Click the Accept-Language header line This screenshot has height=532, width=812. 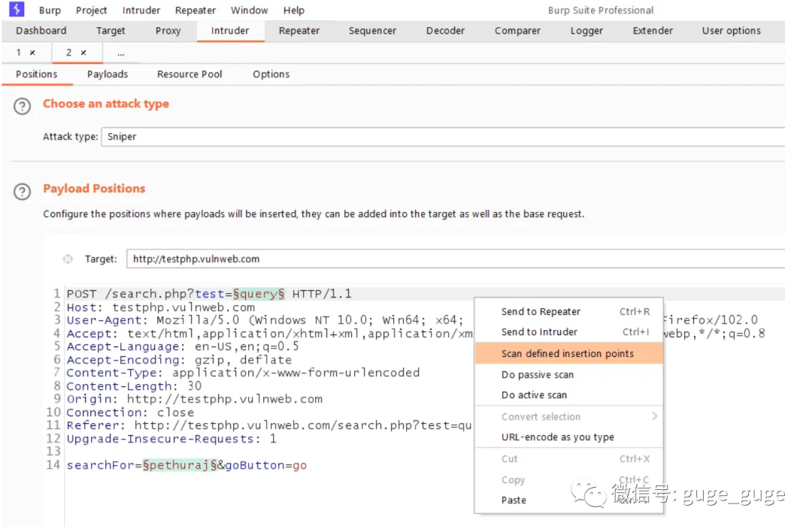tap(183, 346)
